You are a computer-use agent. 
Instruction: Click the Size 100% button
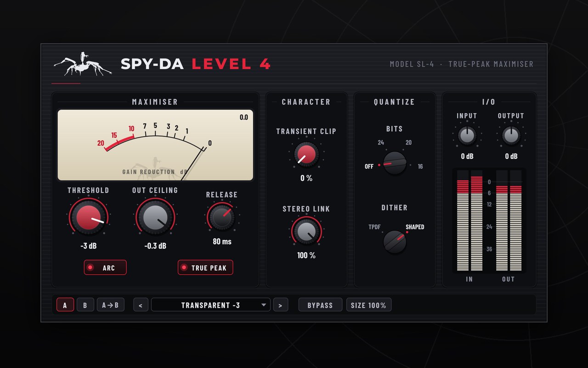369,305
